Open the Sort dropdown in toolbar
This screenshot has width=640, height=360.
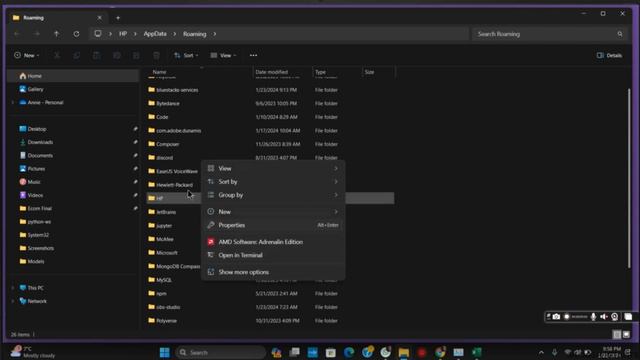(186, 55)
